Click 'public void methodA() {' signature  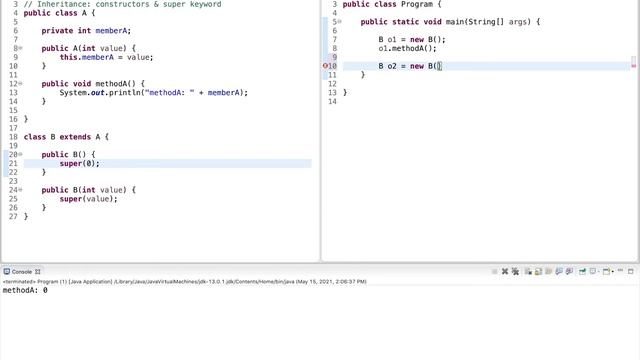[x=93, y=84]
